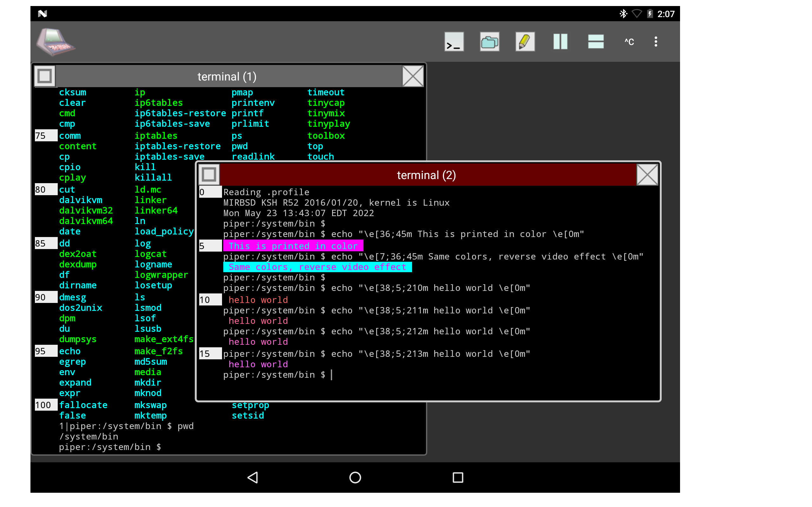Screen dimensions: 812x507
Task: Click the vertical split panes icon
Action: coord(560,41)
